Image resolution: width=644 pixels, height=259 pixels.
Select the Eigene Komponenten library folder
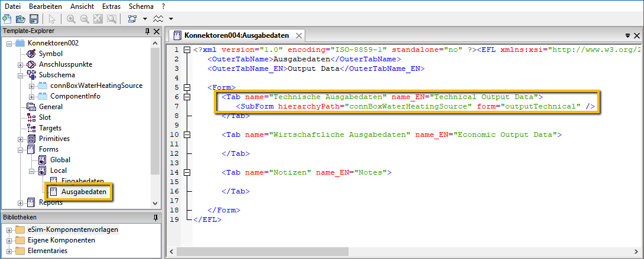(x=61, y=240)
